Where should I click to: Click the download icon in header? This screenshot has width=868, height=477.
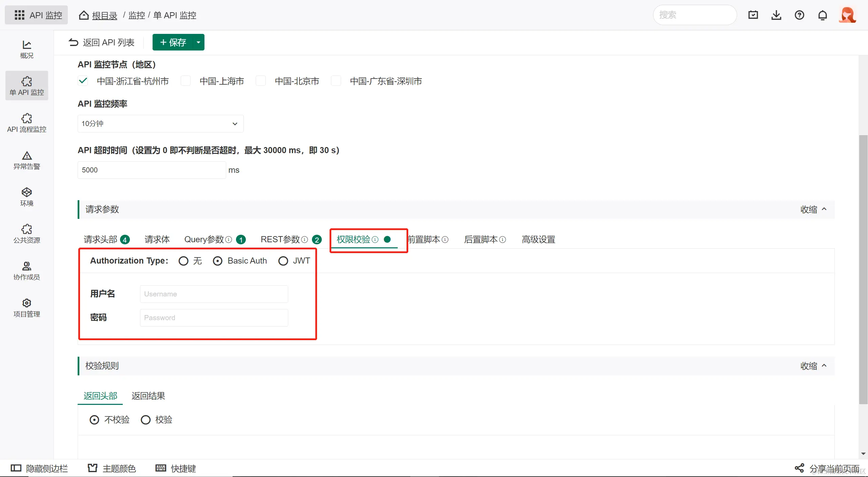click(776, 15)
